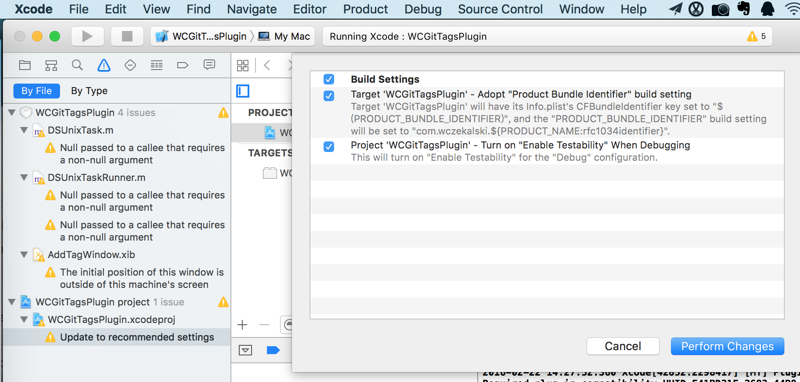
Task: Open the View menu
Action: (157, 9)
